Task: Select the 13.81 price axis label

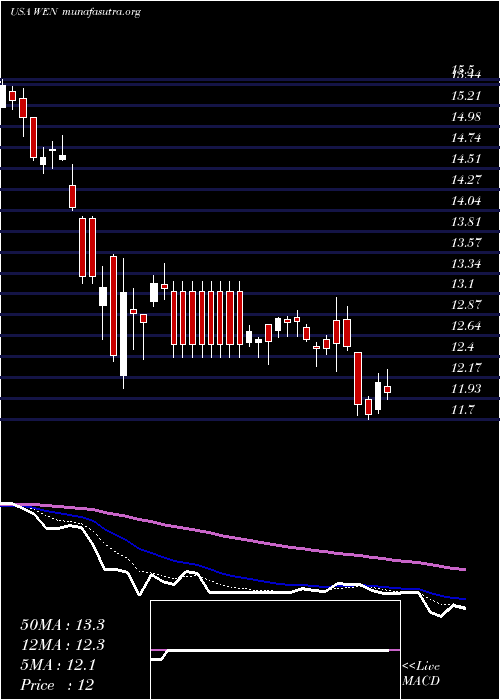Action: point(466,221)
